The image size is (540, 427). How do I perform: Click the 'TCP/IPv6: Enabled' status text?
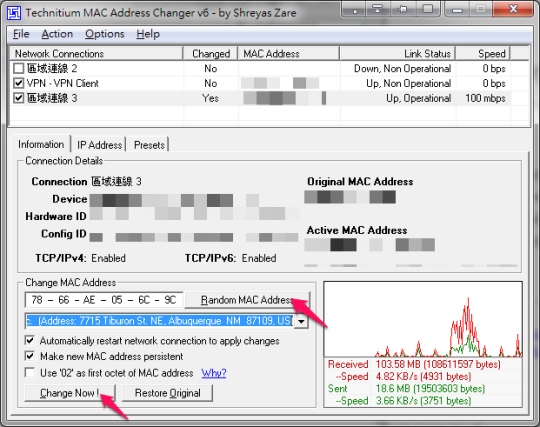click(x=230, y=258)
